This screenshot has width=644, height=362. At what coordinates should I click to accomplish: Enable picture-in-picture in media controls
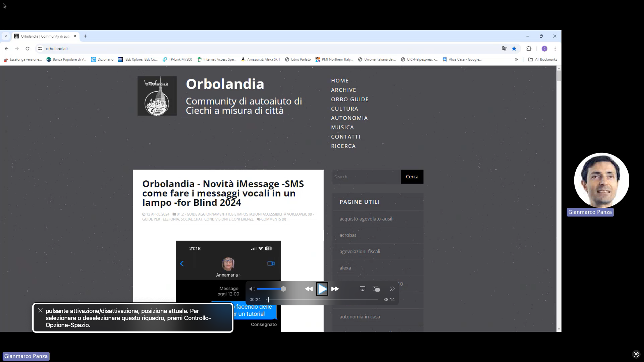(x=376, y=289)
